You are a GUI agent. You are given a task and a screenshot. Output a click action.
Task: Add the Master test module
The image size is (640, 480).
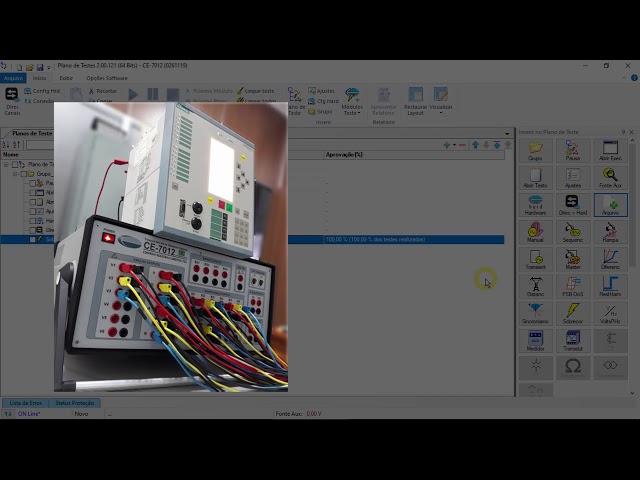pos(573,260)
